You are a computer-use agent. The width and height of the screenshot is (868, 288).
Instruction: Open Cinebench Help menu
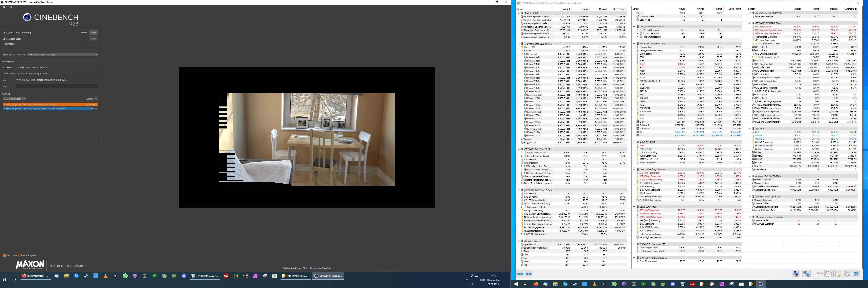point(10,7)
